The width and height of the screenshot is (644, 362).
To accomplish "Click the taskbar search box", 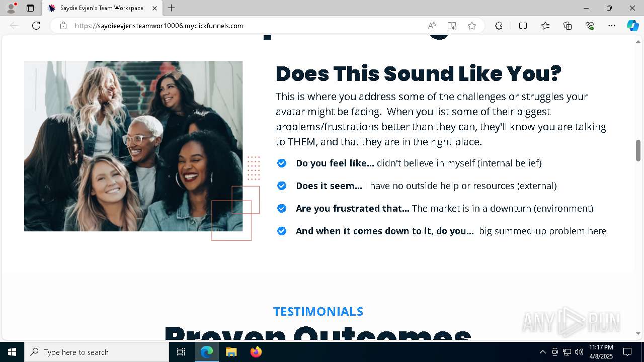I will [97, 352].
